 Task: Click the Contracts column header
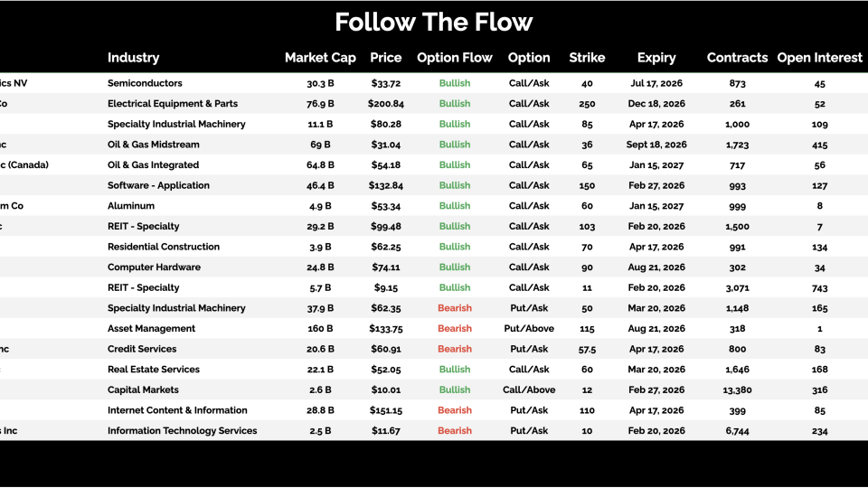[737, 58]
